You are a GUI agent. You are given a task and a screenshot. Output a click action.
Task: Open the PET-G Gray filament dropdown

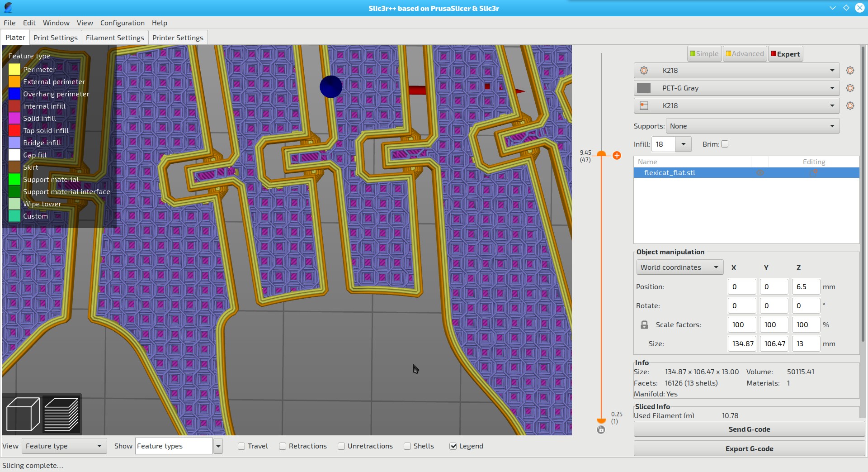[737, 88]
